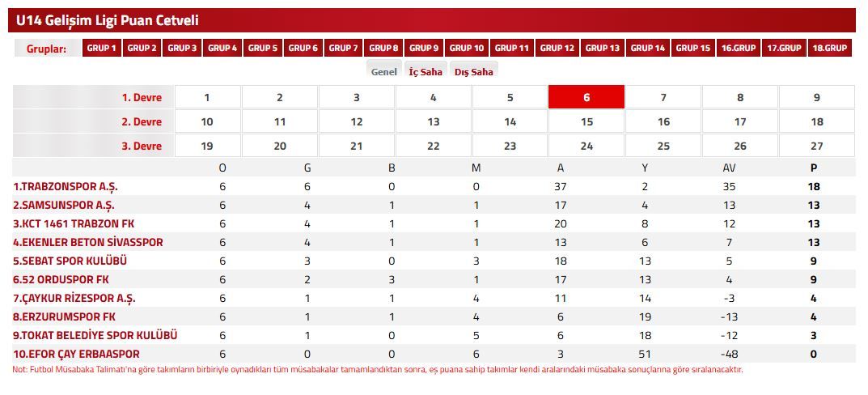The image size is (868, 395).
Task: Select the 18.GRUP button
Action: pos(830,49)
